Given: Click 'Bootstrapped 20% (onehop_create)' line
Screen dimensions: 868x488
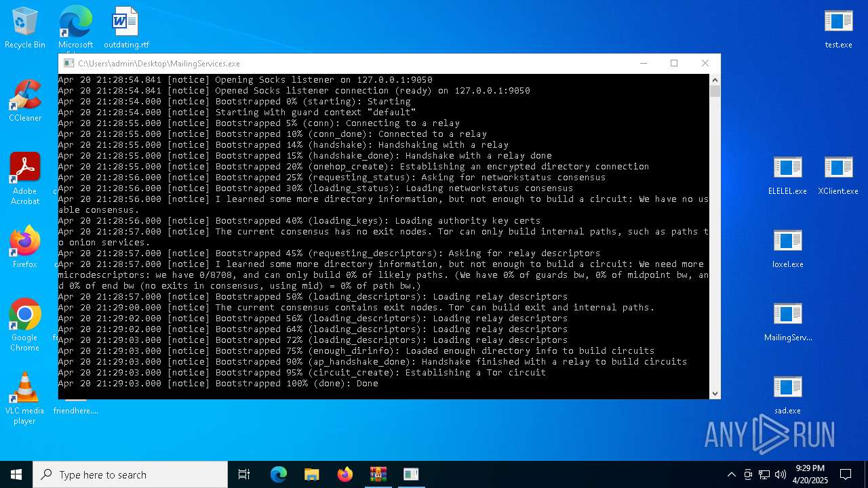Looking at the screenshot, I should [x=354, y=167].
